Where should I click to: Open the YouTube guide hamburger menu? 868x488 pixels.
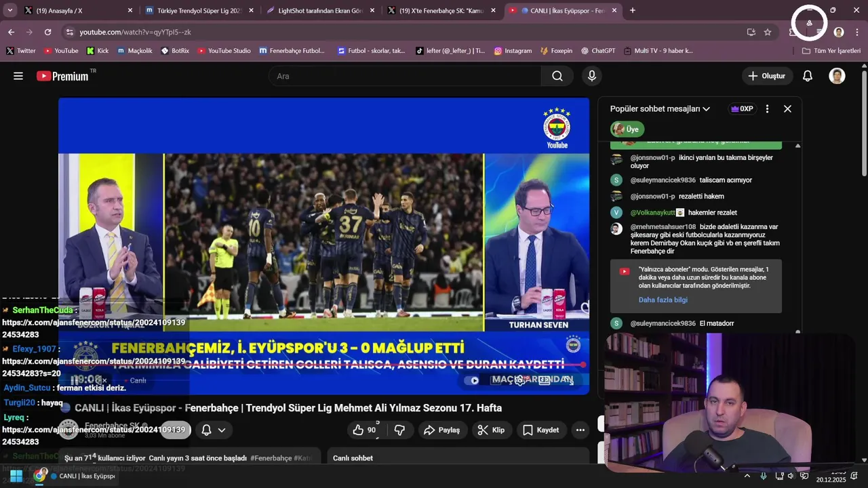(18, 76)
